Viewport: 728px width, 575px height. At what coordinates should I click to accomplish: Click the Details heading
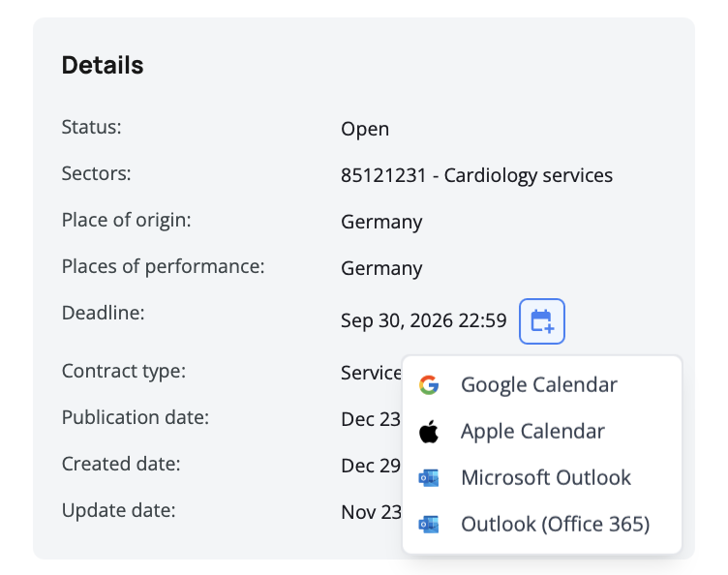click(x=103, y=66)
